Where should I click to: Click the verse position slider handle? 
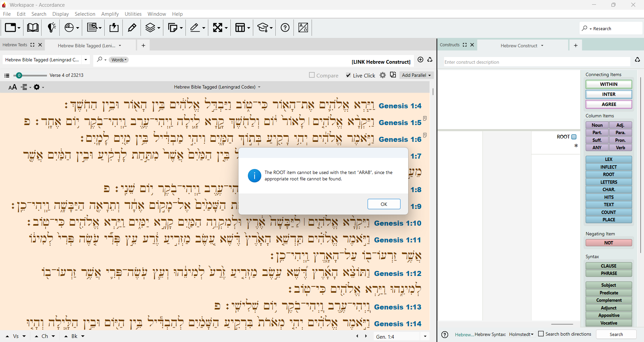click(x=19, y=75)
